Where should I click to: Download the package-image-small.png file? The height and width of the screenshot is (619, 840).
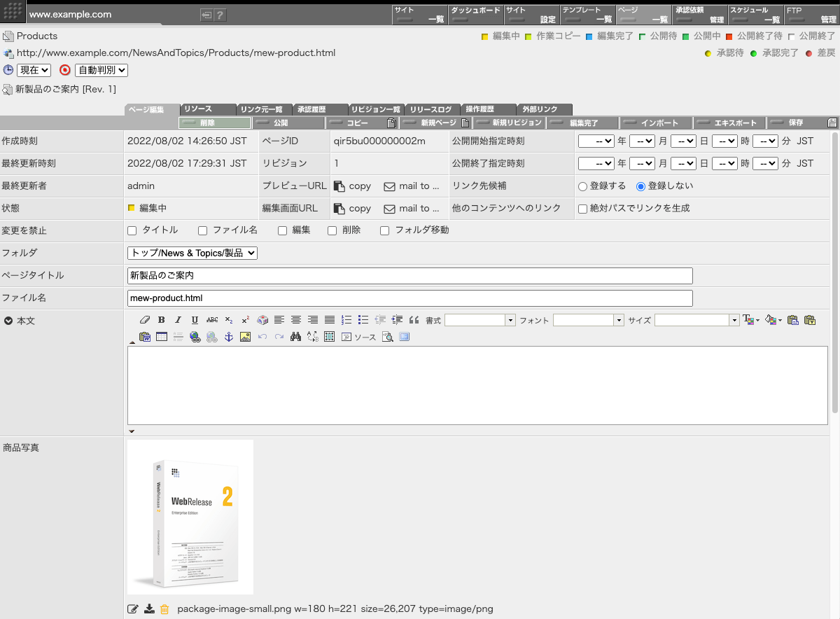(149, 609)
